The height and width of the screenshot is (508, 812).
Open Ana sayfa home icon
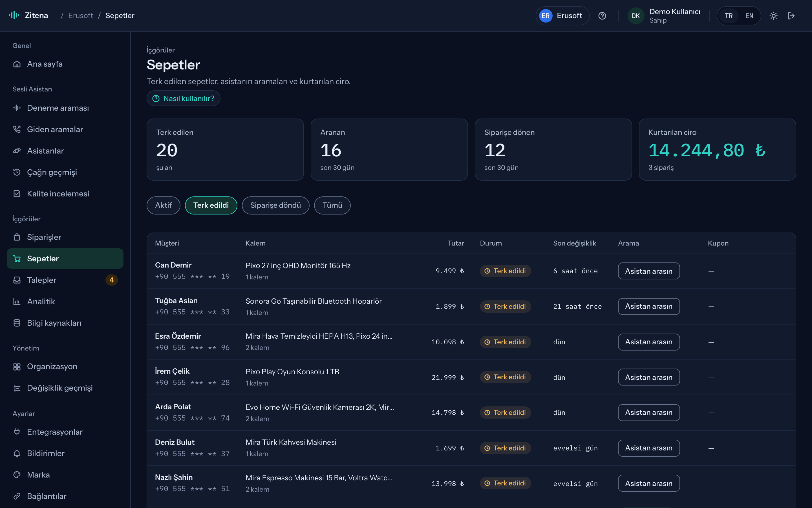point(17,64)
